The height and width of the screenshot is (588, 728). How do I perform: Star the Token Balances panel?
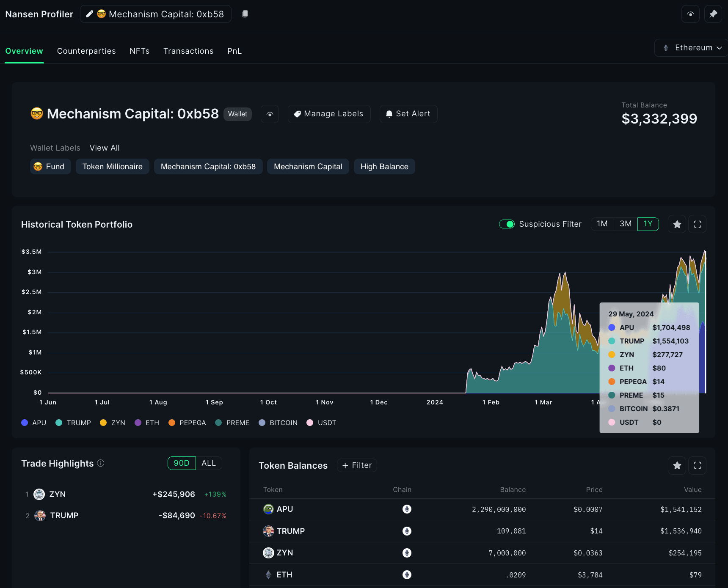tap(677, 465)
